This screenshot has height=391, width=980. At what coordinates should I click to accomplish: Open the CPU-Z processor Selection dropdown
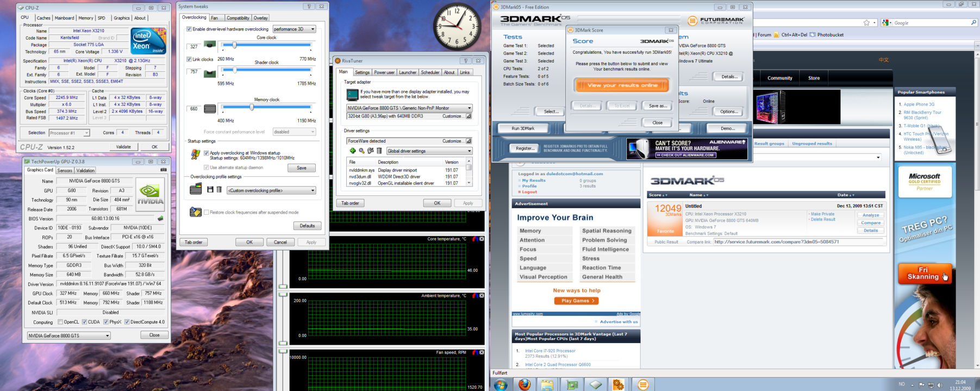69,133
